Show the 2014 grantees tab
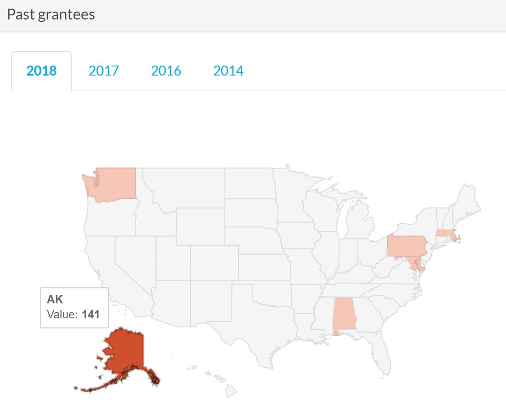Image resolution: width=506 pixels, height=420 pixels. [228, 71]
